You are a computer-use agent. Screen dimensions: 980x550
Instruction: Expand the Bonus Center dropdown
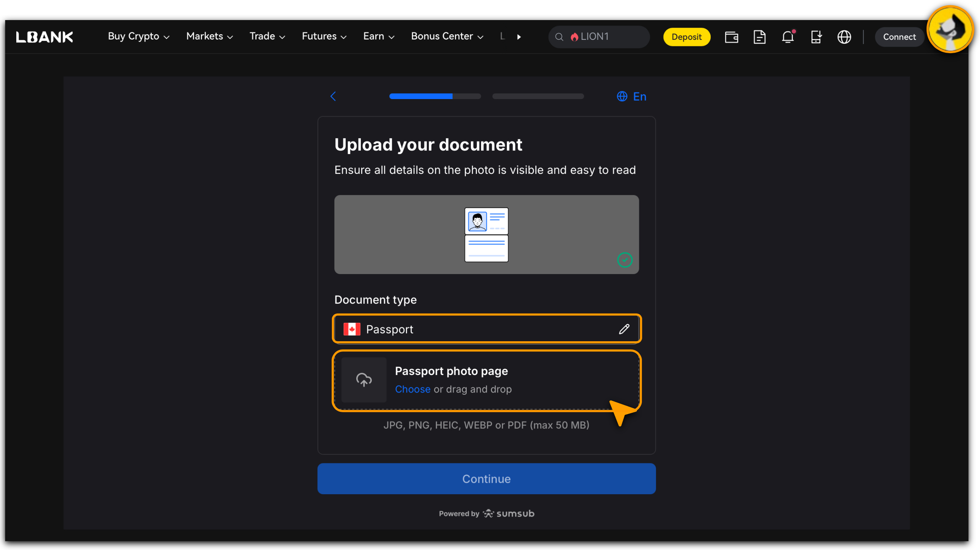point(447,36)
